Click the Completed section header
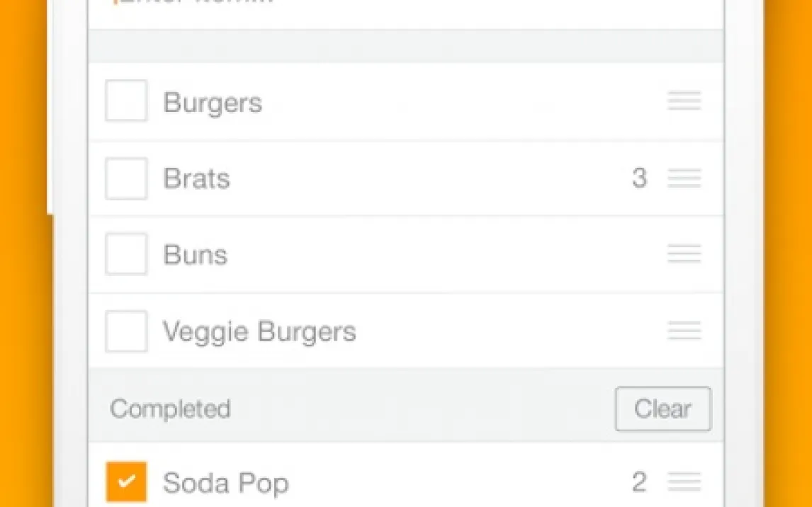812x507 pixels. 170,409
